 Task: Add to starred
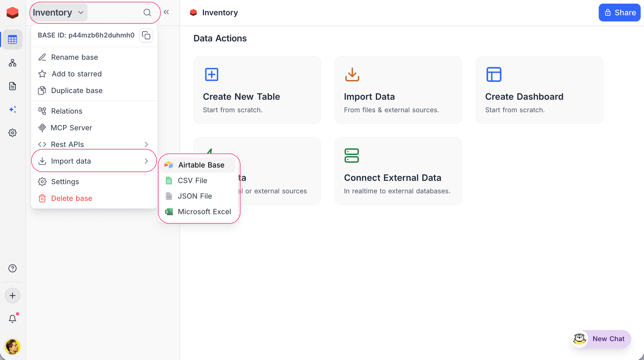(x=76, y=74)
